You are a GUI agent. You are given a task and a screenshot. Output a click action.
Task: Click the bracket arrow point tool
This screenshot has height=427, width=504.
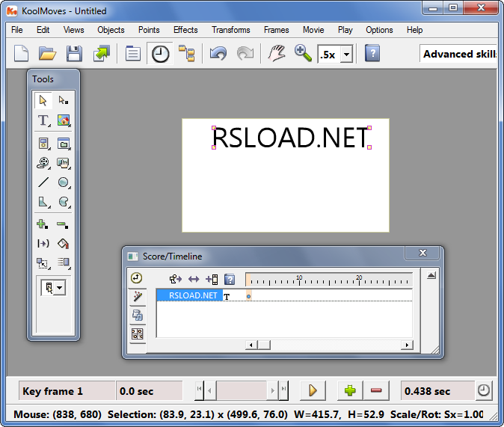click(43, 243)
